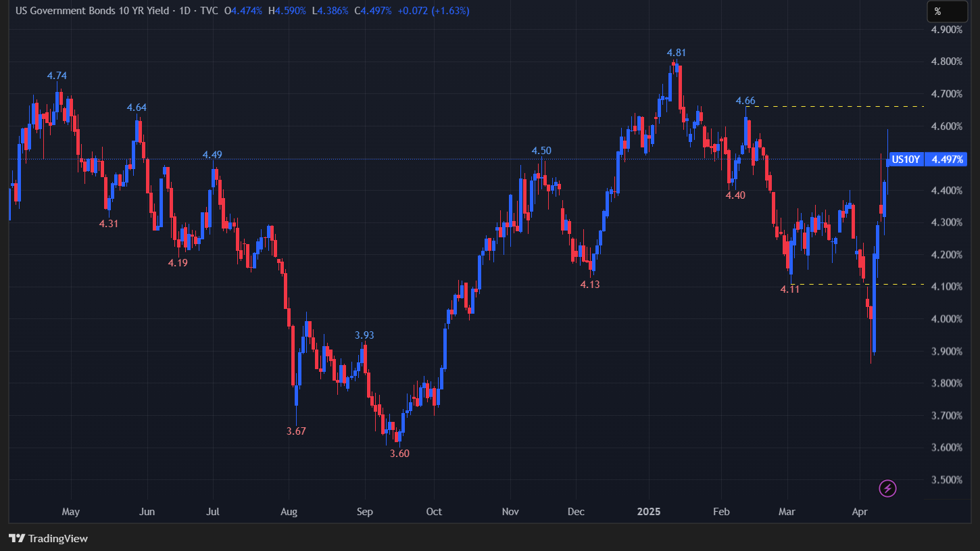Click the Feb label on time axis
Viewport: 980px width, 551px height.
point(722,512)
